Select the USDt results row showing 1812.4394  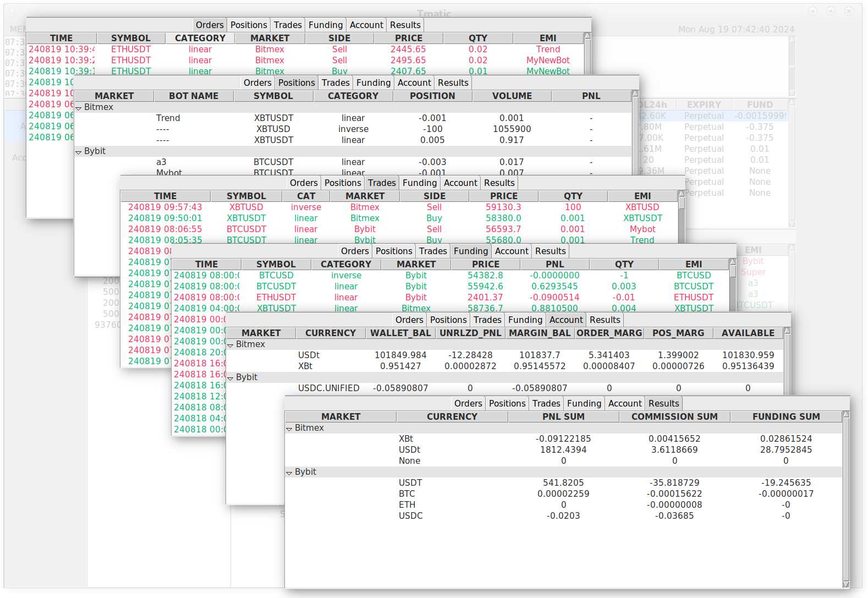tap(564, 449)
